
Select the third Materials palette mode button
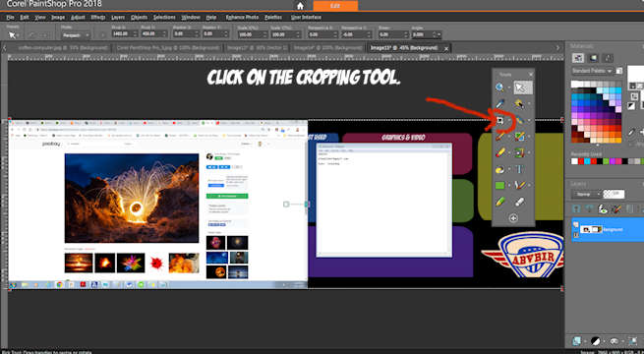point(608,57)
